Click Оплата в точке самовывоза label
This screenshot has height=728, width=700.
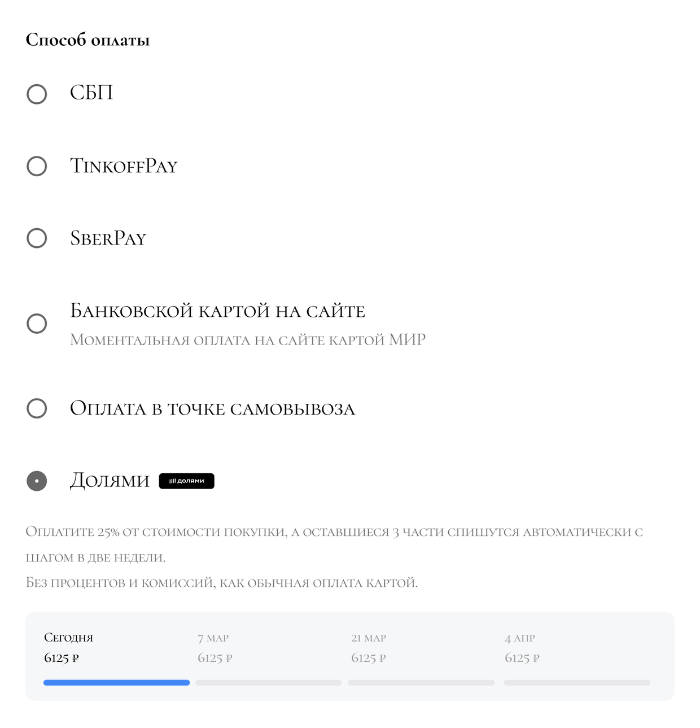coord(213,408)
